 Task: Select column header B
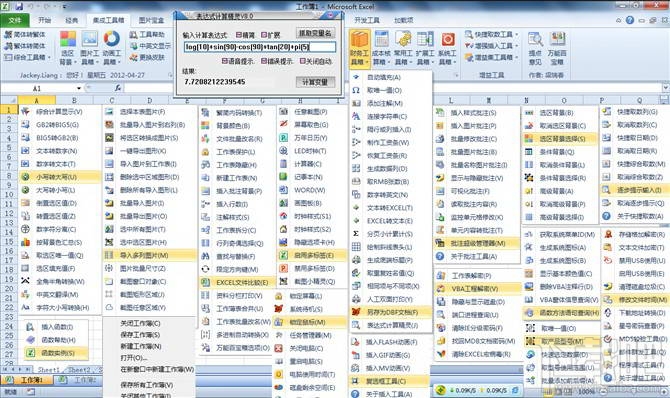tap(74, 100)
